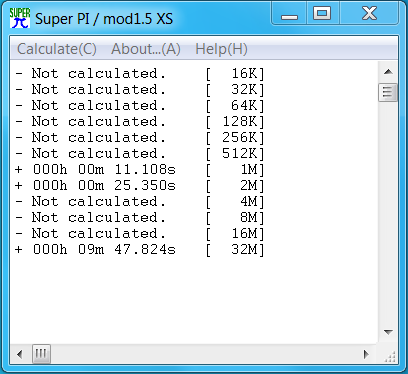The height and width of the screenshot is (374, 408).
Task: Click the horizontal scrollbar thumb
Action: tap(41, 354)
